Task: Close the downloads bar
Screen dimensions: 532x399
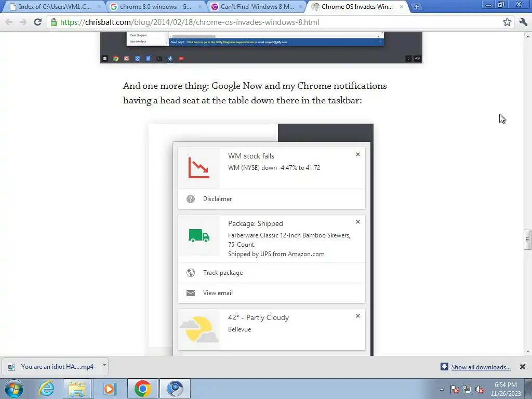Action: (523, 367)
